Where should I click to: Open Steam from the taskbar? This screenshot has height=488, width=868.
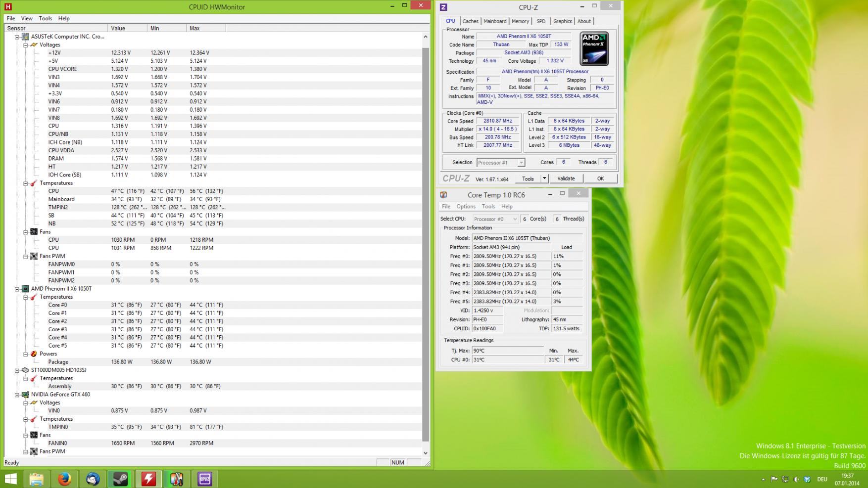click(120, 479)
